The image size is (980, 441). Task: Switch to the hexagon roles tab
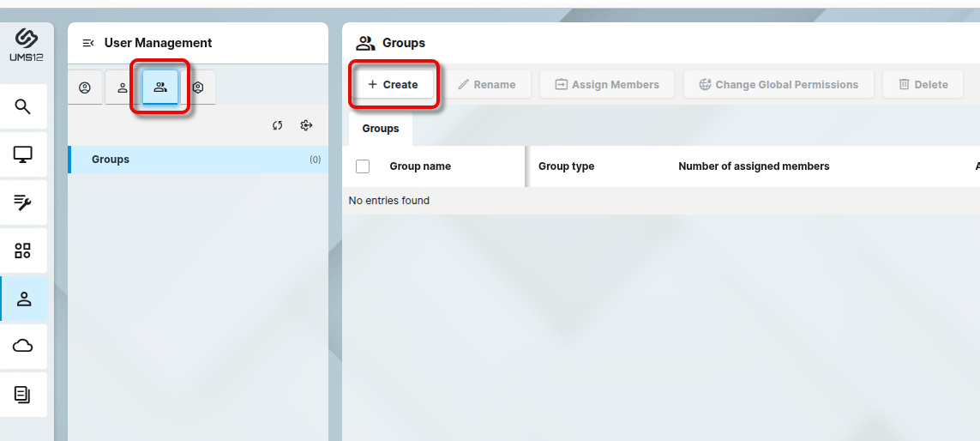click(198, 88)
